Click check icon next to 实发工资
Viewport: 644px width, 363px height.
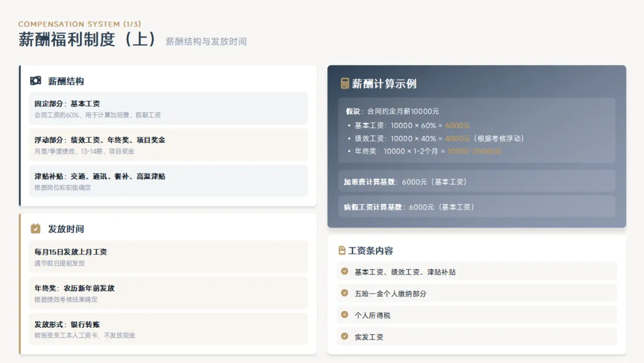(x=344, y=336)
